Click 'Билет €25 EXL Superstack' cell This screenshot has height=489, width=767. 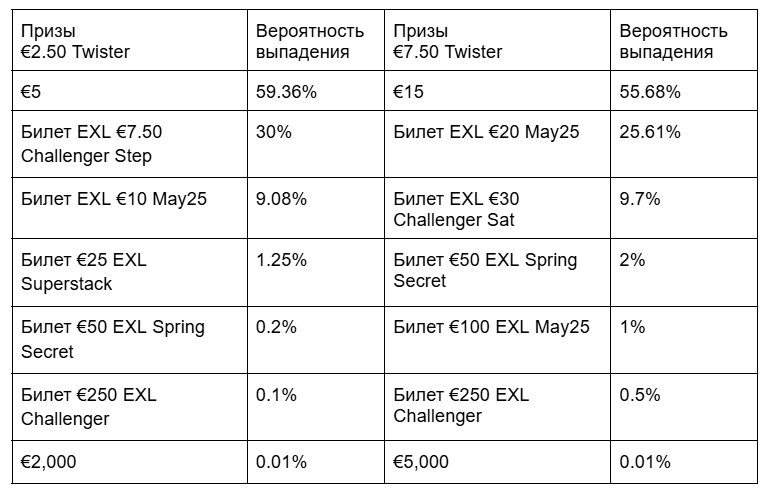[84, 271]
